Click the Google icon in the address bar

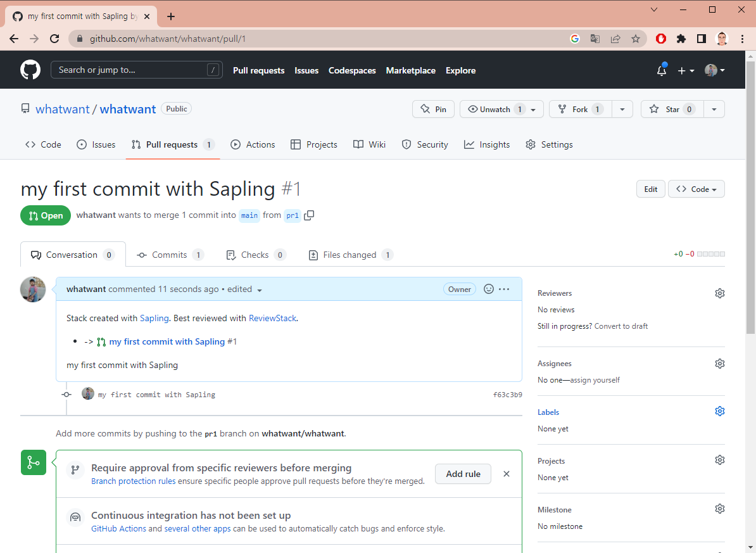575,39
